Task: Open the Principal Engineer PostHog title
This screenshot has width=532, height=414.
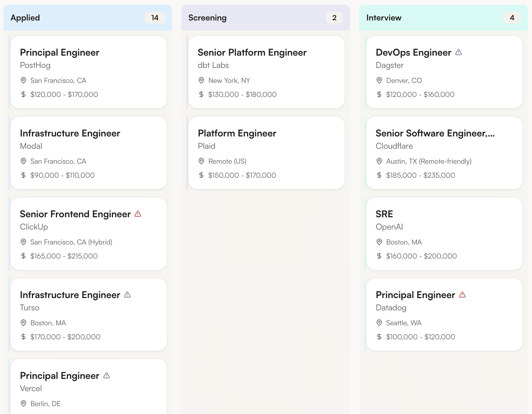Action: tap(60, 52)
